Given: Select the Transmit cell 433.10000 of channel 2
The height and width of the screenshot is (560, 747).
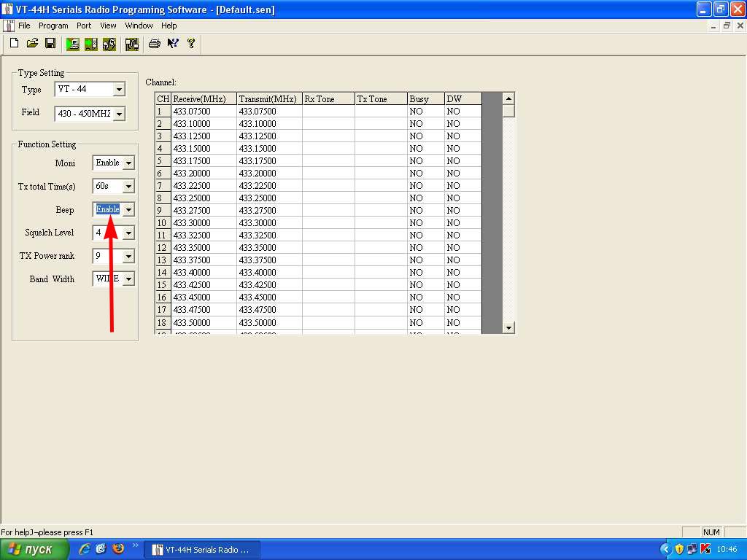Looking at the screenshot, I should pos(270,124).
